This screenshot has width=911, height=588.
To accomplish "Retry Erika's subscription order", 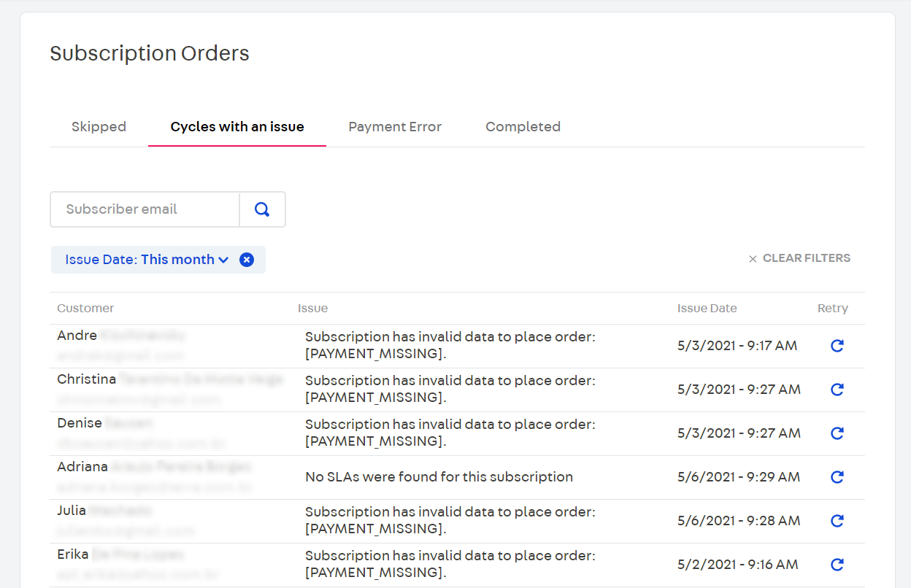I will pos(837,565).
